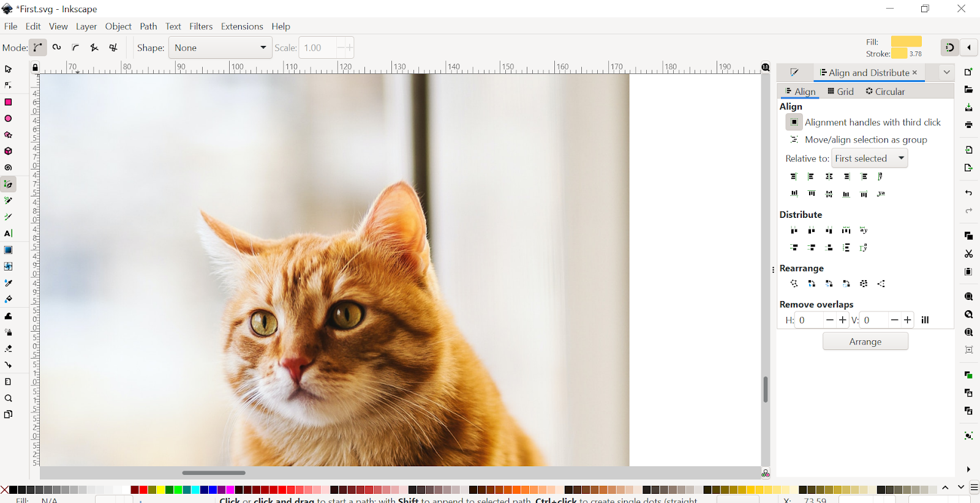Select the Eraser tool

[9, 349]
